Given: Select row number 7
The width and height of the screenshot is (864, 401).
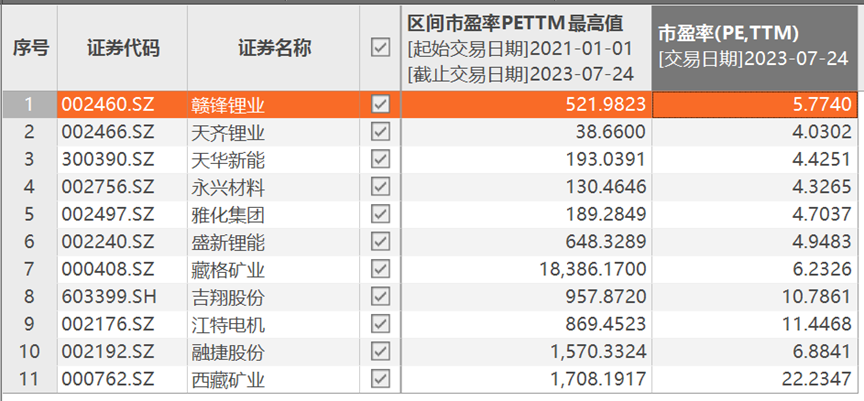Looking at the screenshot, I should point(29,269).
